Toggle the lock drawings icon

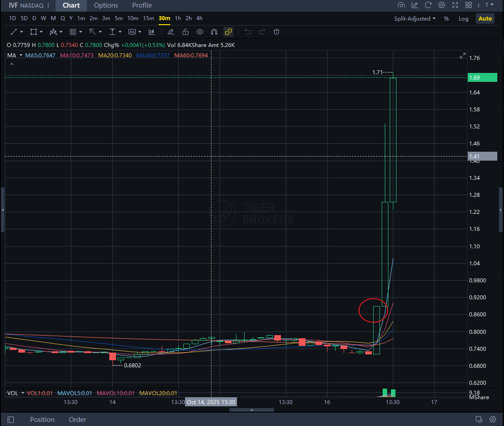click(185, 32)
